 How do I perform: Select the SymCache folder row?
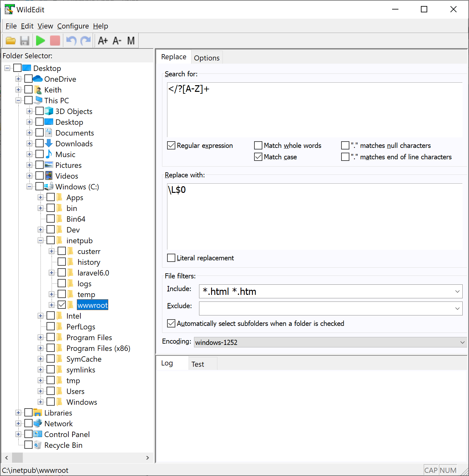tap(84, 359)
